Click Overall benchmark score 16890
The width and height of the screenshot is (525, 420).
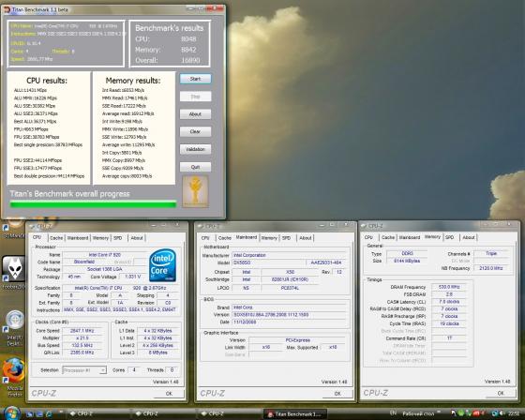click(x=190, y=61)
